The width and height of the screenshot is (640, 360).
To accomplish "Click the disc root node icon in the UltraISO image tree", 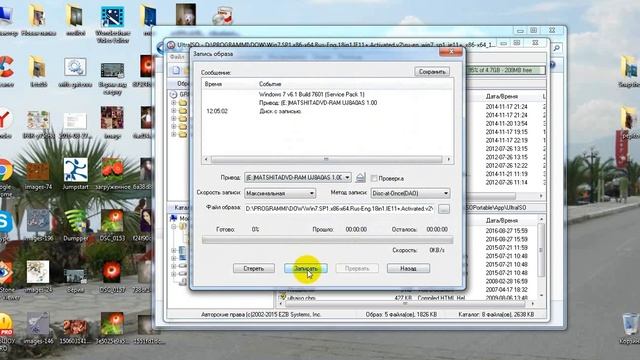I will tap(173, 94).
